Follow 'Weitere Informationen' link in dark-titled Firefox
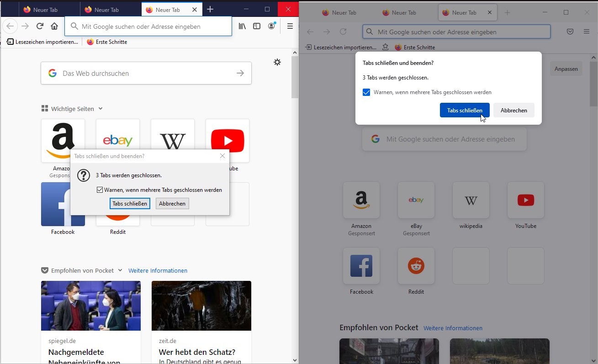The height and width of the screenshot is (364, 598). pos(158,270)
